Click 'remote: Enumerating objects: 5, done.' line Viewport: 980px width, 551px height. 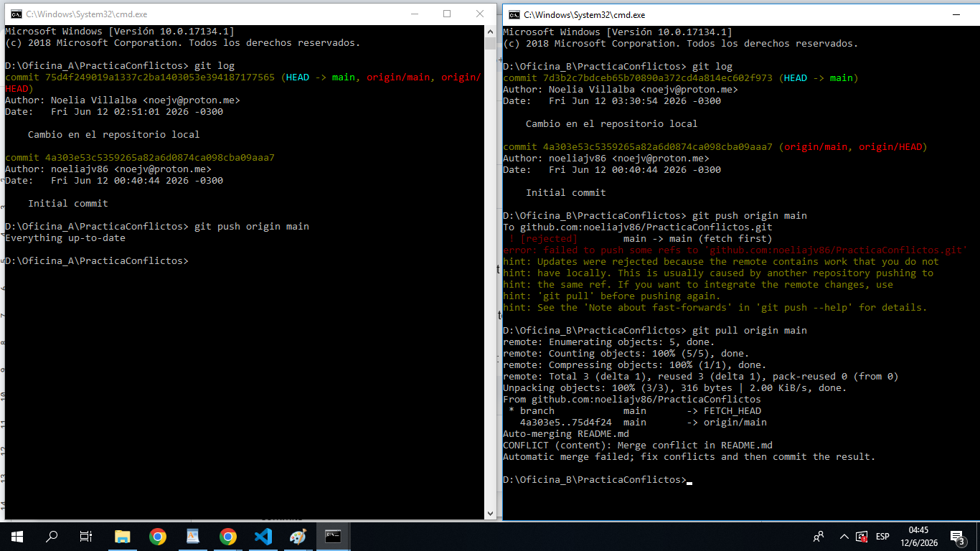coord(609,342)
